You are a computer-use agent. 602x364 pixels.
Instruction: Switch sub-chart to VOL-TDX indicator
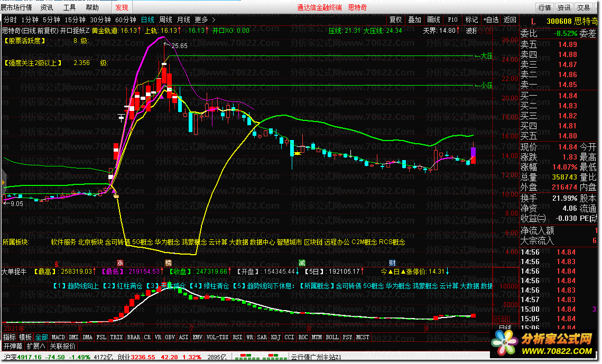point(217,337)
